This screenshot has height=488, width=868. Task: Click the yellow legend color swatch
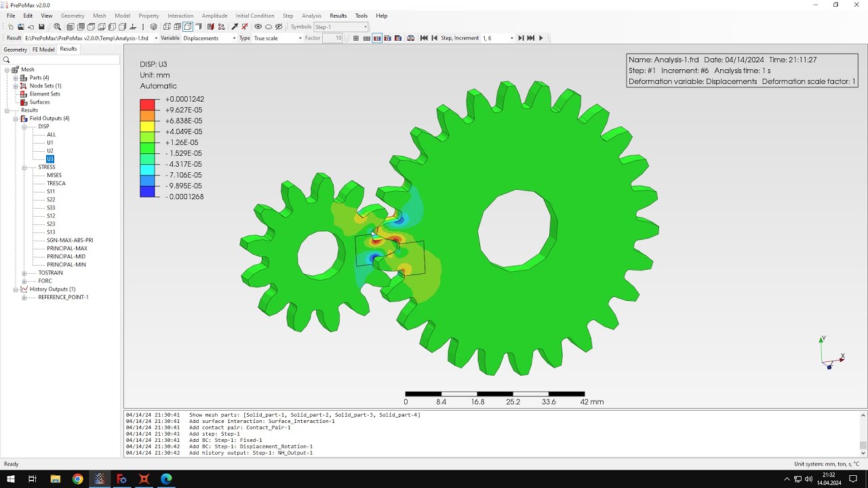tap(149, 126)
